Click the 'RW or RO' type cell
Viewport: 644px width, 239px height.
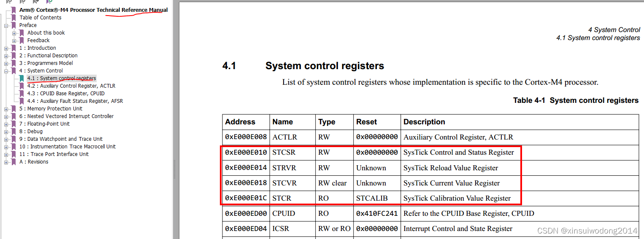click(334, 228)
